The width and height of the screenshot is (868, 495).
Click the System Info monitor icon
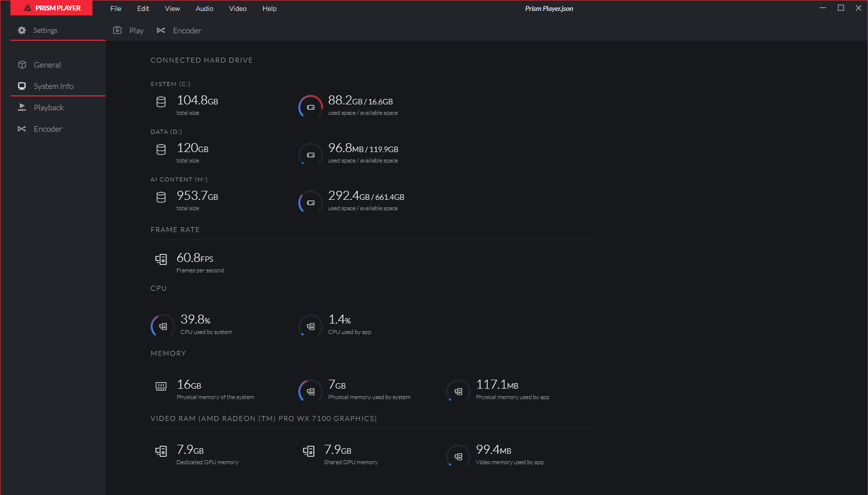click(22, 85)
